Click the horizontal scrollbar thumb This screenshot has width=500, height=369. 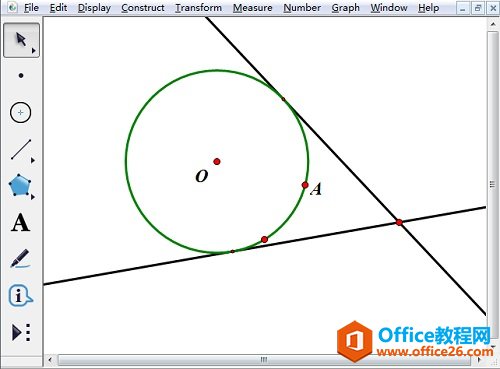coord(264,360)
